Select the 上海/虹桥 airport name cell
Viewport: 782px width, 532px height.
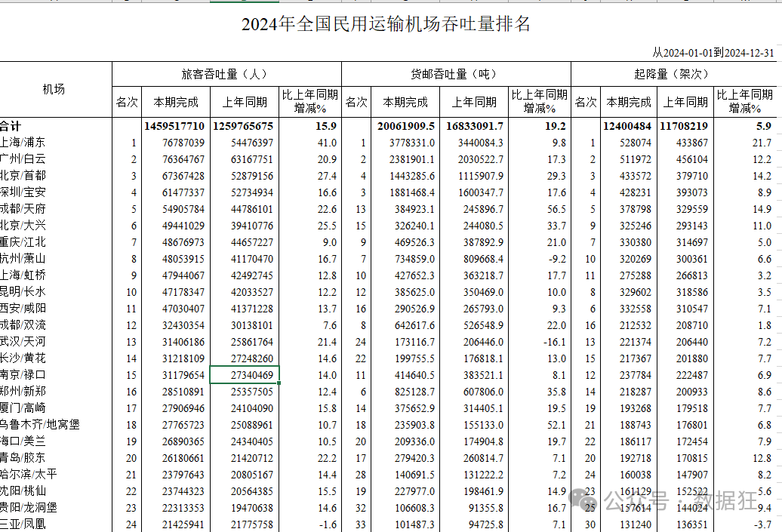[23, 275]
